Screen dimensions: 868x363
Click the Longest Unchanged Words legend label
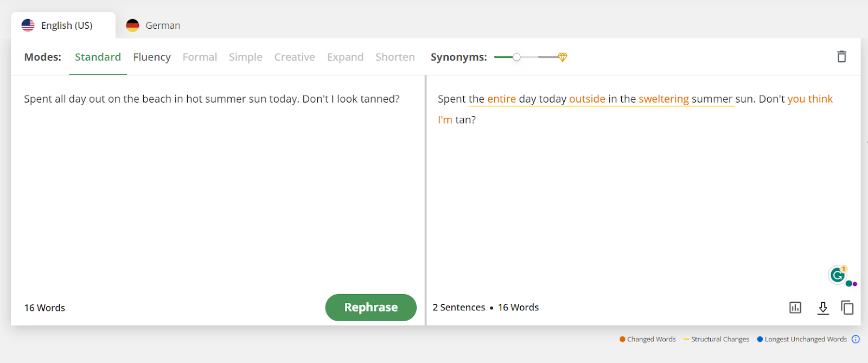(806, 339)
